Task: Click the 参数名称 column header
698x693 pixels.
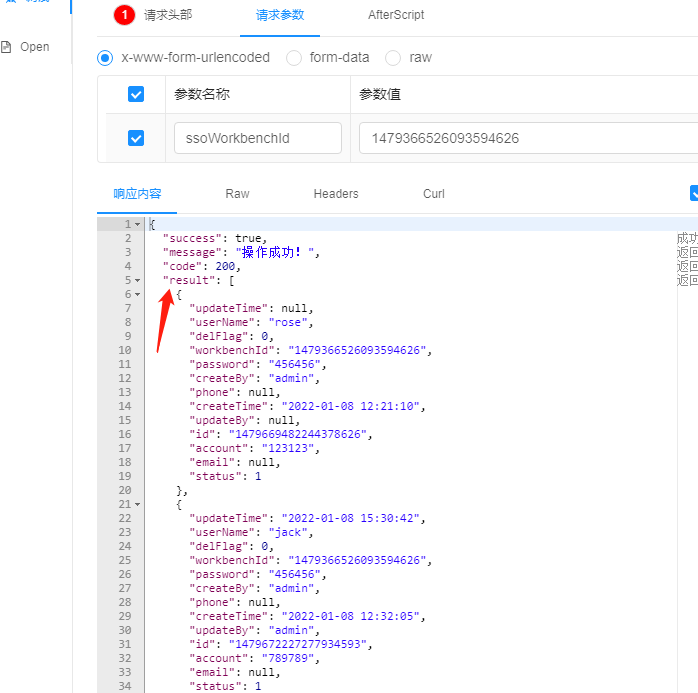Action: (x=202, y=94)
